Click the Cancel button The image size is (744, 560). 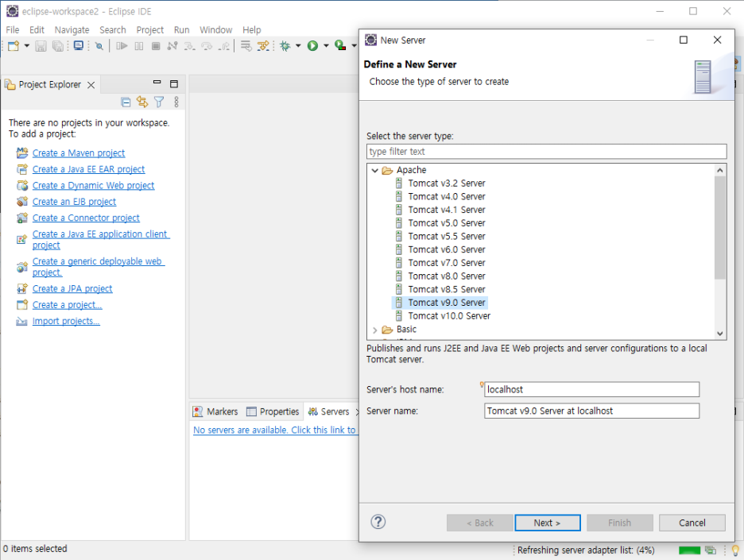692,523
